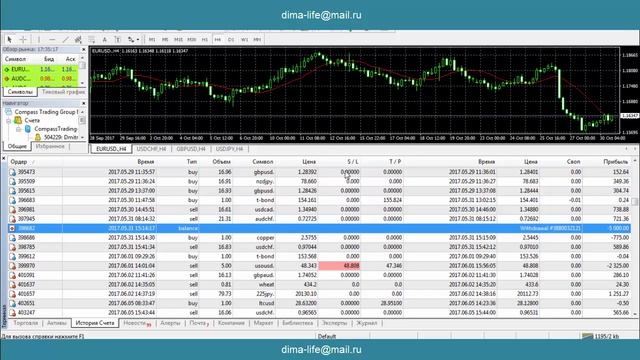This screenshot has width=640, height=360.
Task: Open the Избранное tab in Navigator
Action: pyautogui.click(x=50, y=146)
